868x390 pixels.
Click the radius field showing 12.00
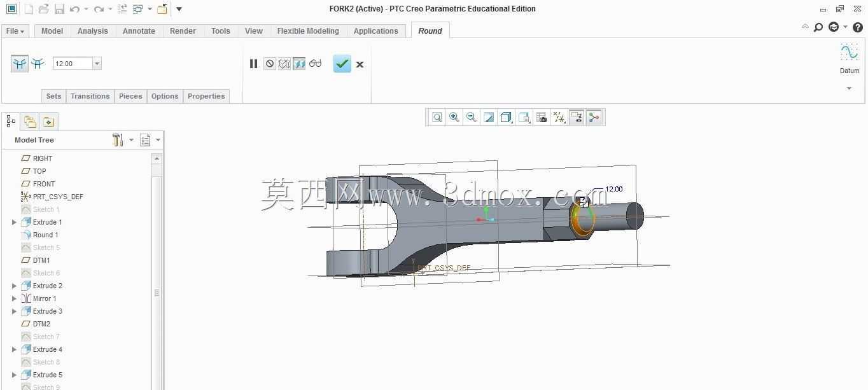click(73, 64)
